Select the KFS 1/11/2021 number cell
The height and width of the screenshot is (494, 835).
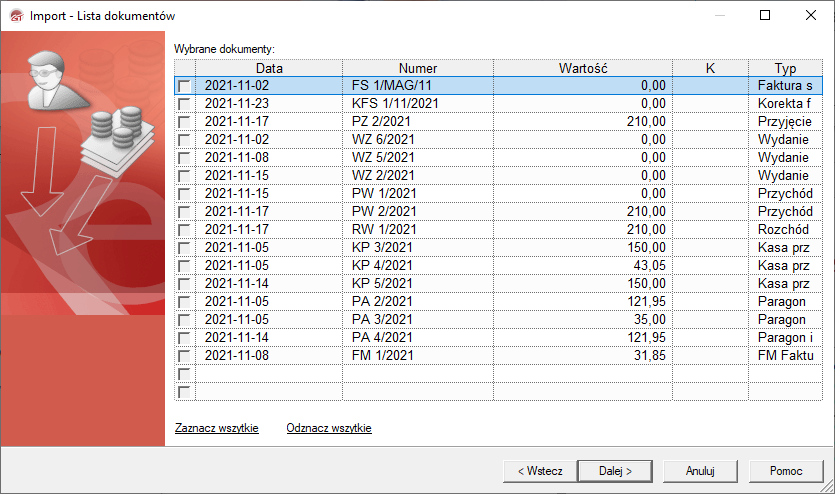(x=418, y=103)
